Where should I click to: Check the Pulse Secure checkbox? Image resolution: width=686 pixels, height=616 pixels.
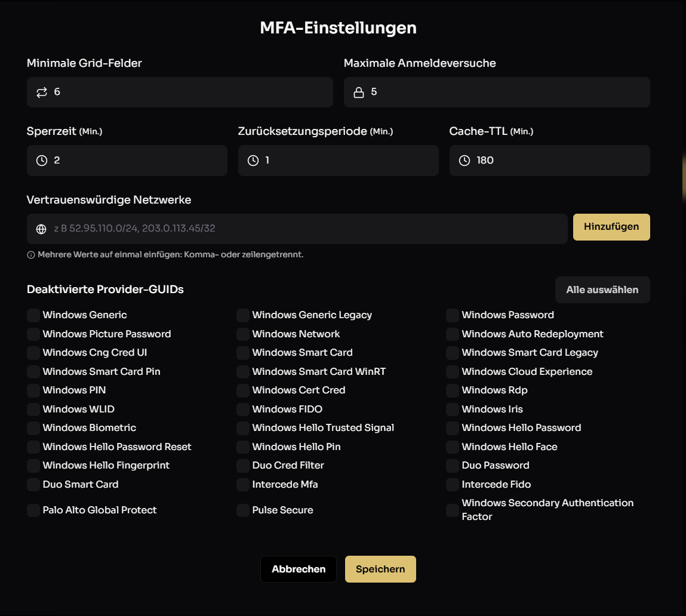pos(243,510)
